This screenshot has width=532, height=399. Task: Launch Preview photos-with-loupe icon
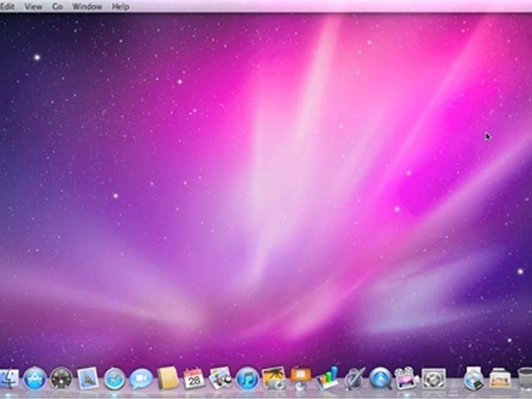coord(221,378)
